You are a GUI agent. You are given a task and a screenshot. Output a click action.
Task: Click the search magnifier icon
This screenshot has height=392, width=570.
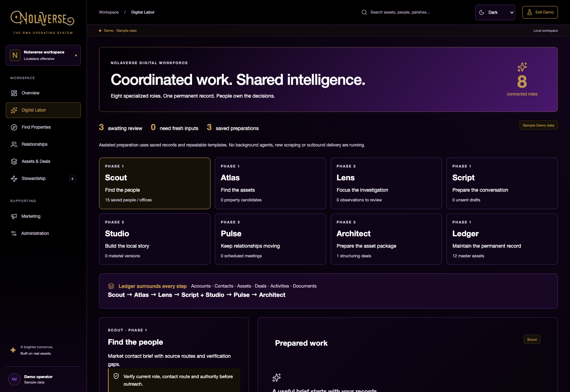click(x=364, y=12)
